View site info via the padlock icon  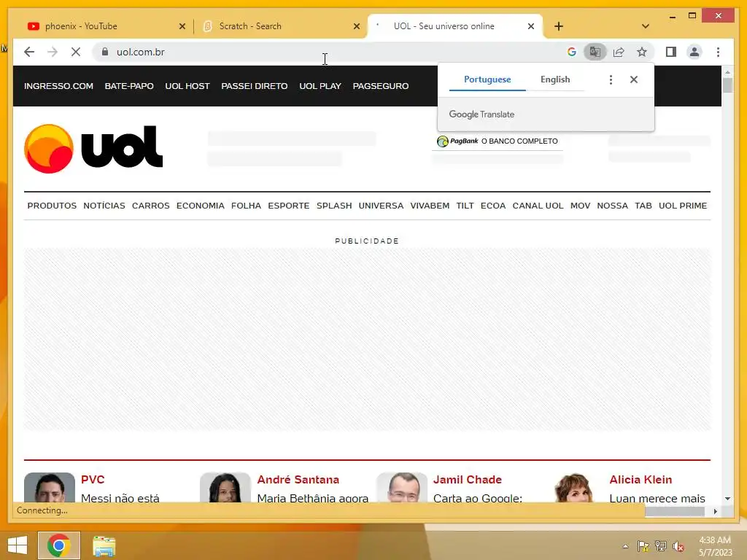105,52
